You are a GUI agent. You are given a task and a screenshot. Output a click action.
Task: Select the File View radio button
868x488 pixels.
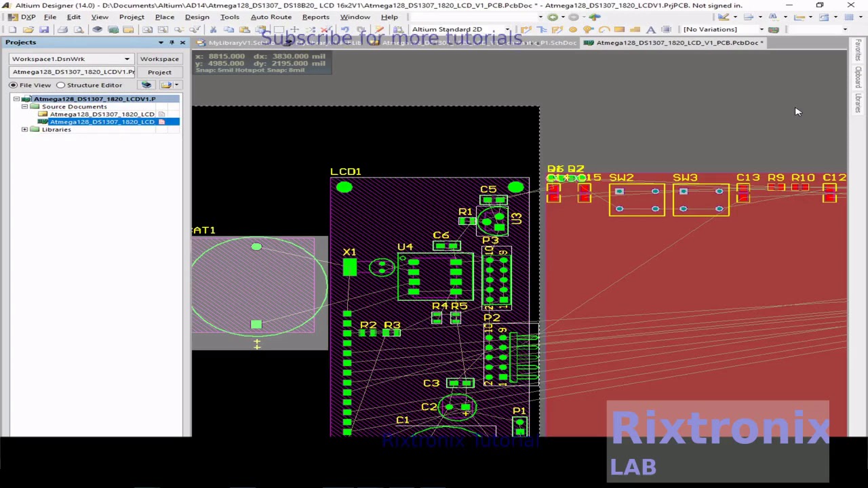[x=13, y=85]
